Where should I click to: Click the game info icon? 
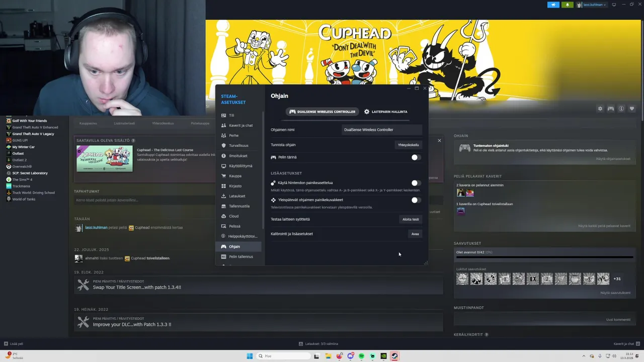pyautogui.click(x=621, y=109)
